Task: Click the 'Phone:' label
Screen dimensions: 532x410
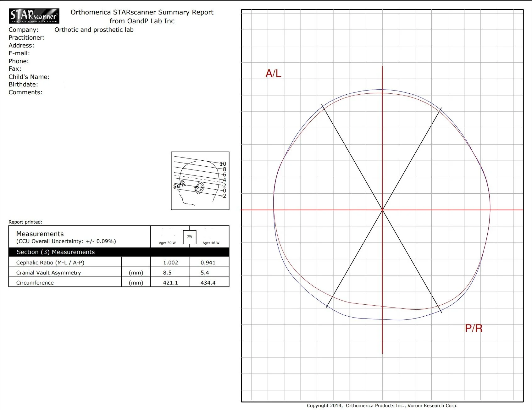Action: [19, 61]
